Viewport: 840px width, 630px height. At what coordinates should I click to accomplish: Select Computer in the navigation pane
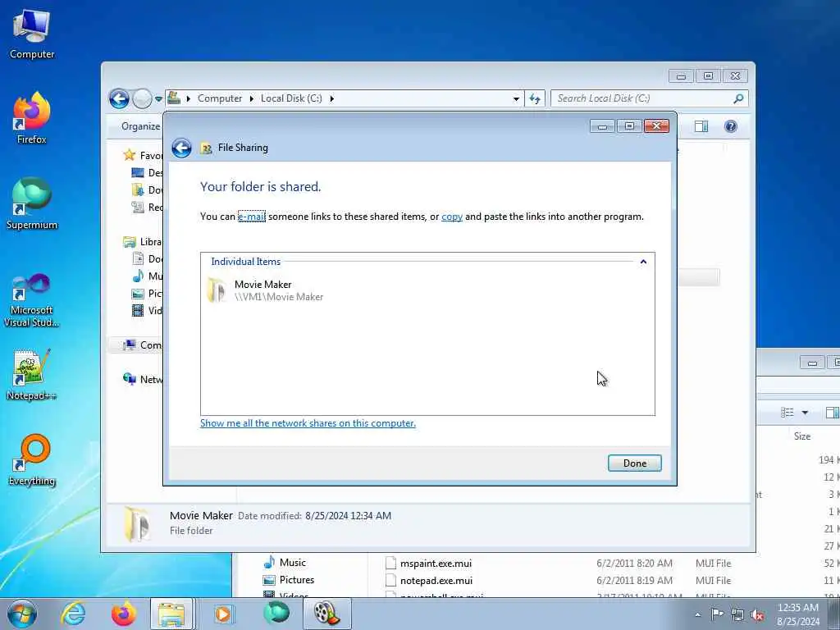point(142,345)
